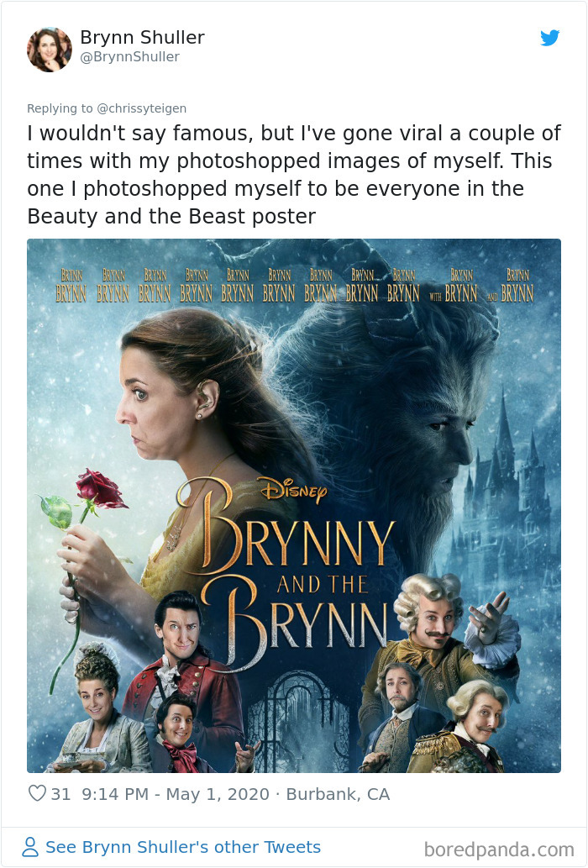This screenshot has height=868, width=588.
Task: Click the Burbank, CA location
Action: 338,794
